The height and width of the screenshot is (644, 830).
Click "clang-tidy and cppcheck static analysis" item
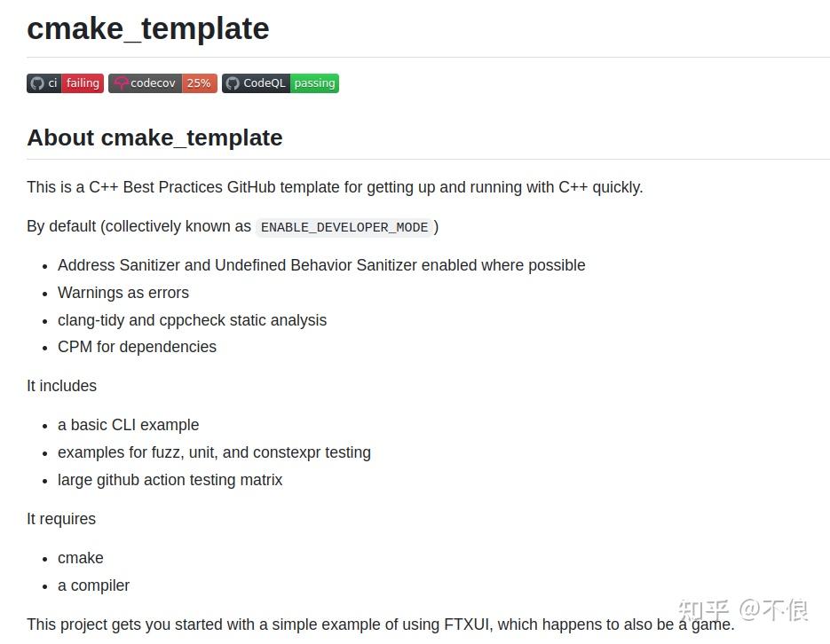pyautogui.click(x=192, y=320)
